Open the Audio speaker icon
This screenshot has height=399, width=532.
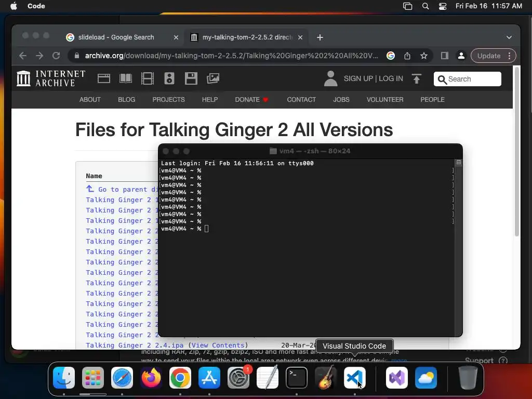point(169,78)
